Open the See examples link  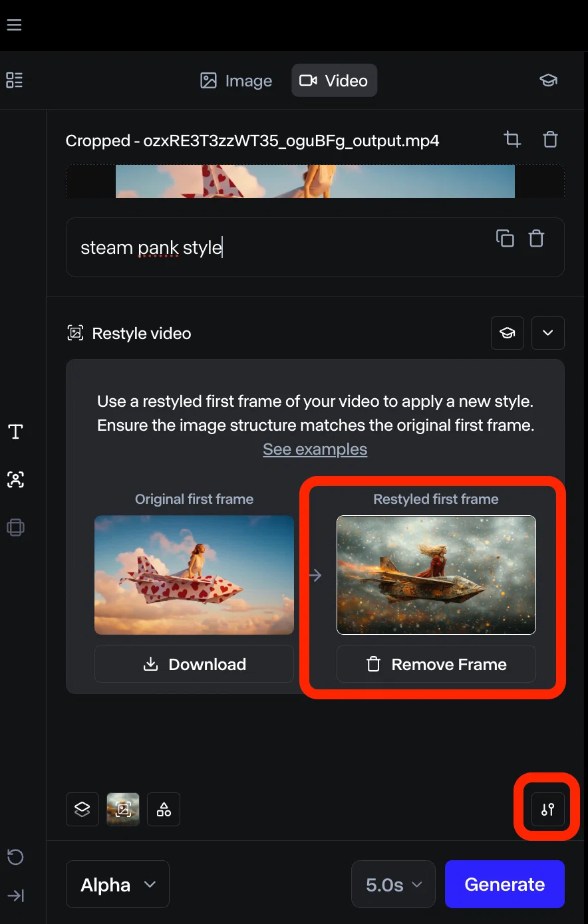pos(315,449)
